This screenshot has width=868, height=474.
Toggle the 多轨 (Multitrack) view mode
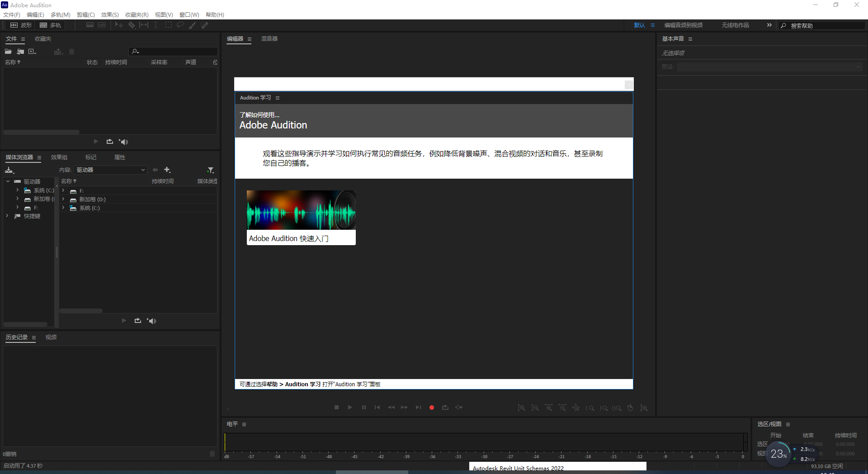[x=50, y=25]
